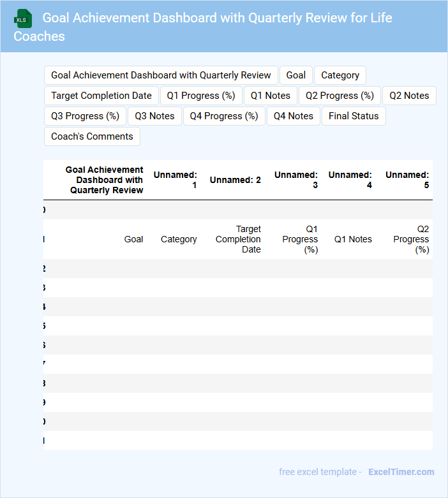Click the 'Unnamed: 1' column header
Viewport: 448px width, 498px height.
175,180
